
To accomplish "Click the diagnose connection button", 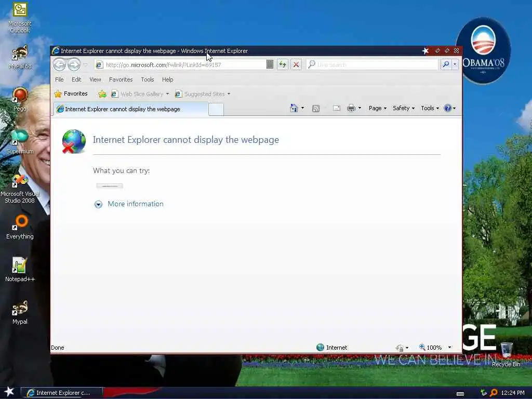I will (x=110, y=186).
